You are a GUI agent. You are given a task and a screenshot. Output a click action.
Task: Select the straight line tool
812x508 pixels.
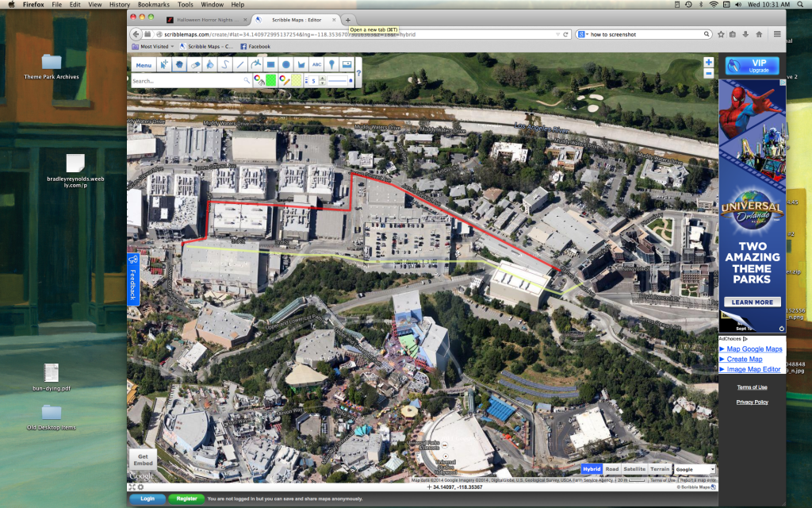pos(239,64)
